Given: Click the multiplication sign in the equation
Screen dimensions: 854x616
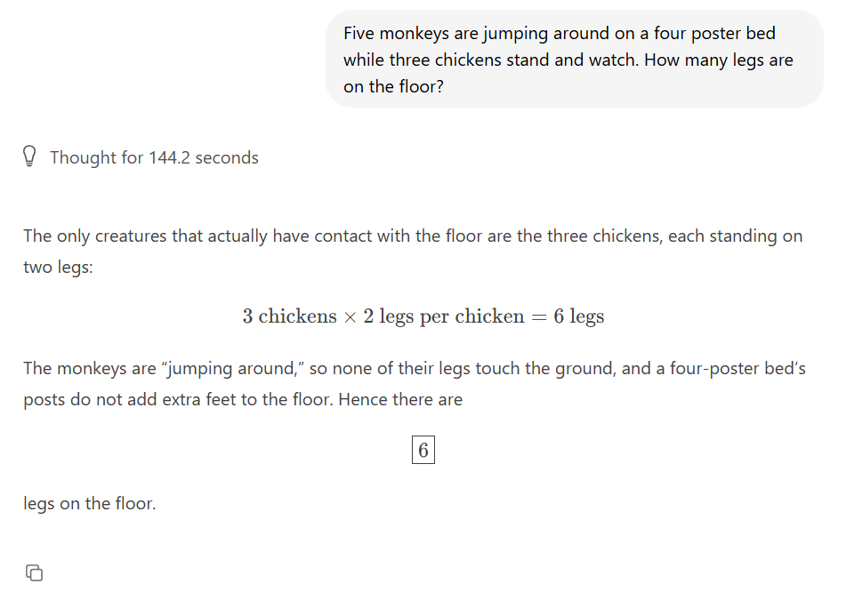Looking at the screenshot, I should point(350,317).
